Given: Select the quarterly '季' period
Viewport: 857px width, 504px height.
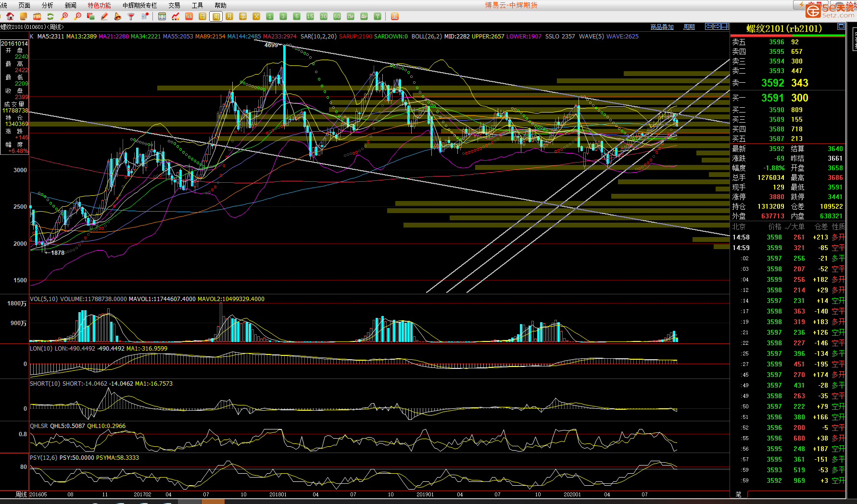Looking at the screenshot, I should pos(243,16).
